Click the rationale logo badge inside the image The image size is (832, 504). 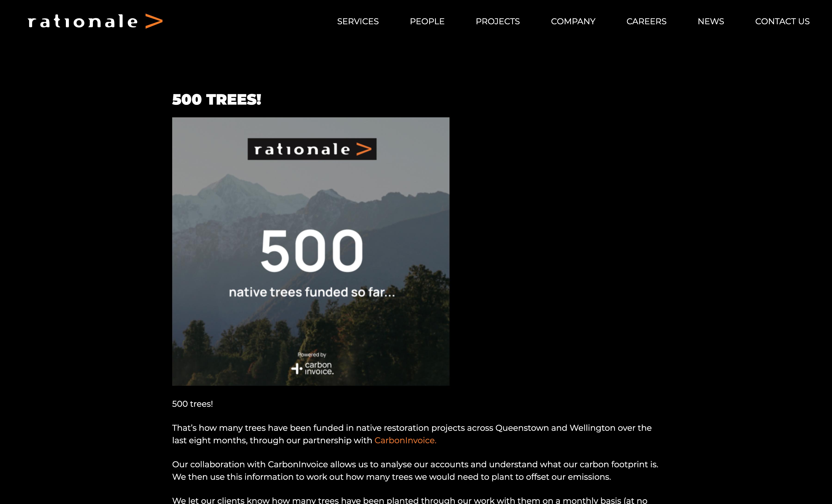312,149
